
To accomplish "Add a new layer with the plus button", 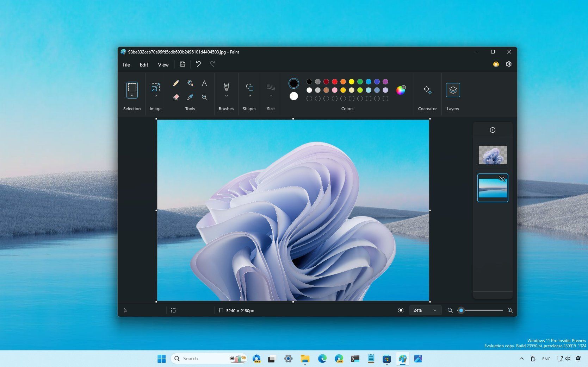I will click(x=493, y=129).
